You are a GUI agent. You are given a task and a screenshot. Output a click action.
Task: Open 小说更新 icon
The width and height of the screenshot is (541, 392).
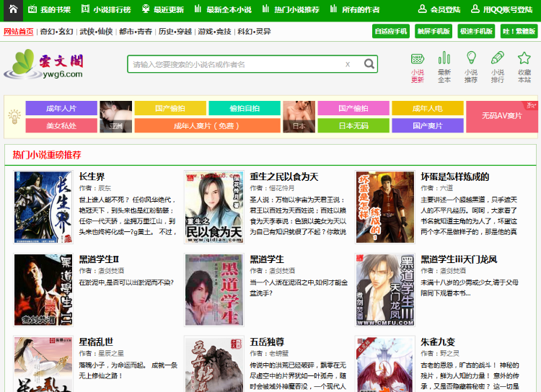[x=418, y=67]
